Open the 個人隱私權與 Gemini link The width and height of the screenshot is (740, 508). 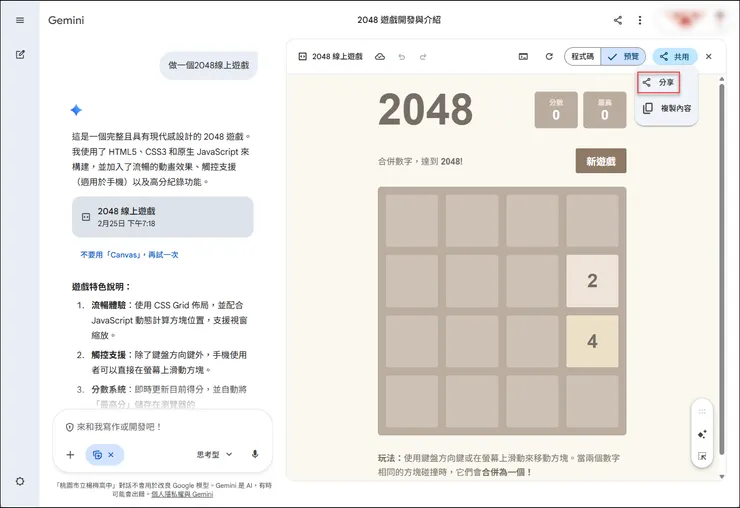pyautogui.click(x=182, y=494)
